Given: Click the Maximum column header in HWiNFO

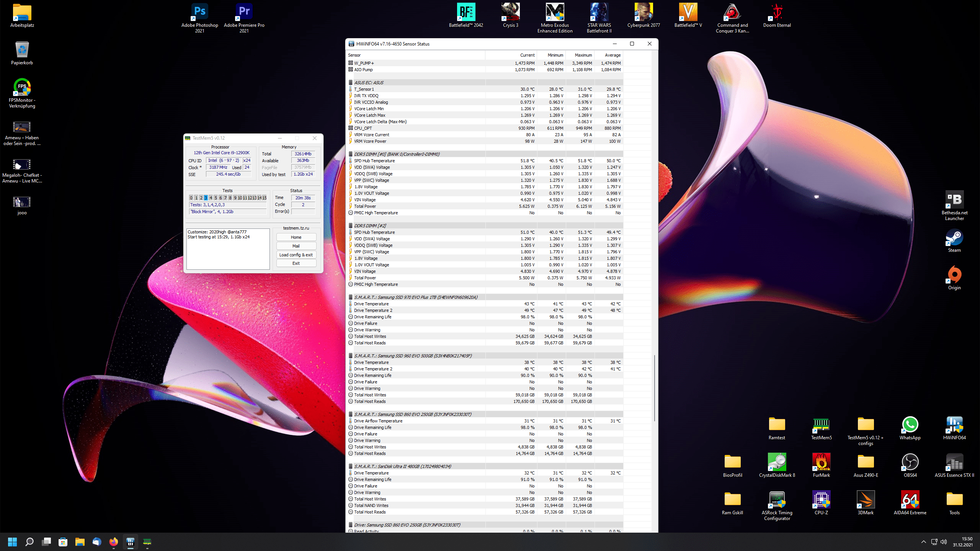Looking at the screenshot, I should click(x=583, y=55).
